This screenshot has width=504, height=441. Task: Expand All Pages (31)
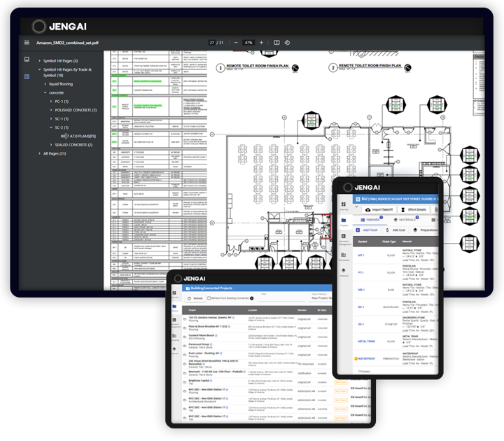point(39,153)
